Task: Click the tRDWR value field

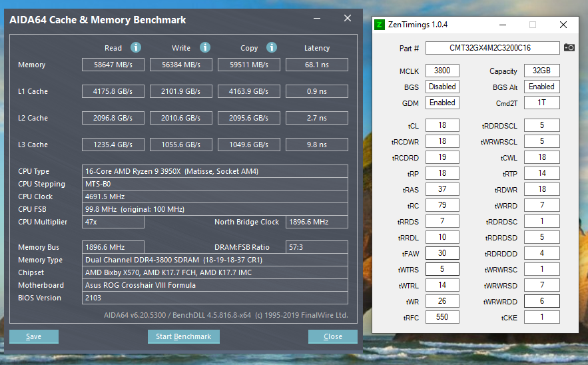Action: [541, 189]
